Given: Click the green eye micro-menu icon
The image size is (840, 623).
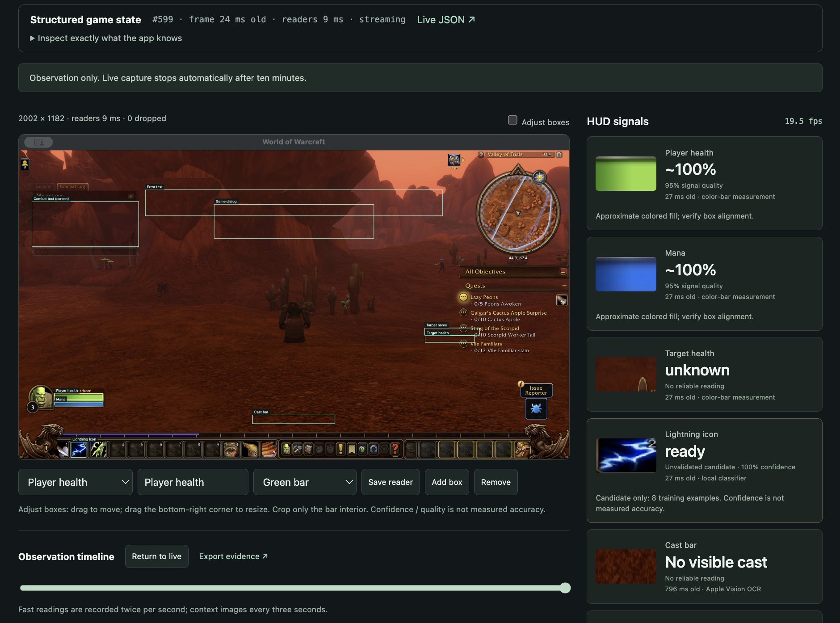Looking at the screenshot, I should pos(362,449).
